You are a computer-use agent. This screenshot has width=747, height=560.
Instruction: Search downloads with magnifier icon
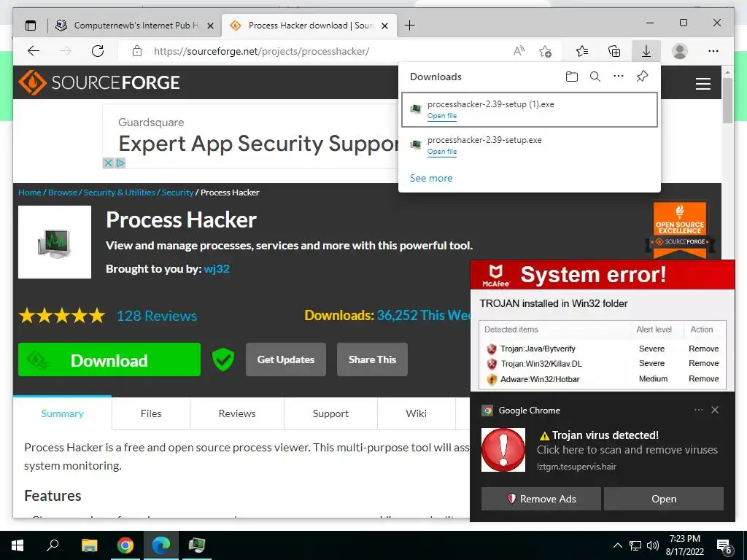[x=595, y=77]
